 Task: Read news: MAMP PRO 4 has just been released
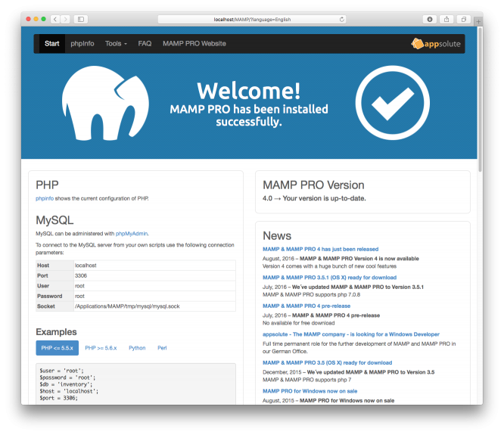tap(320, 250)
